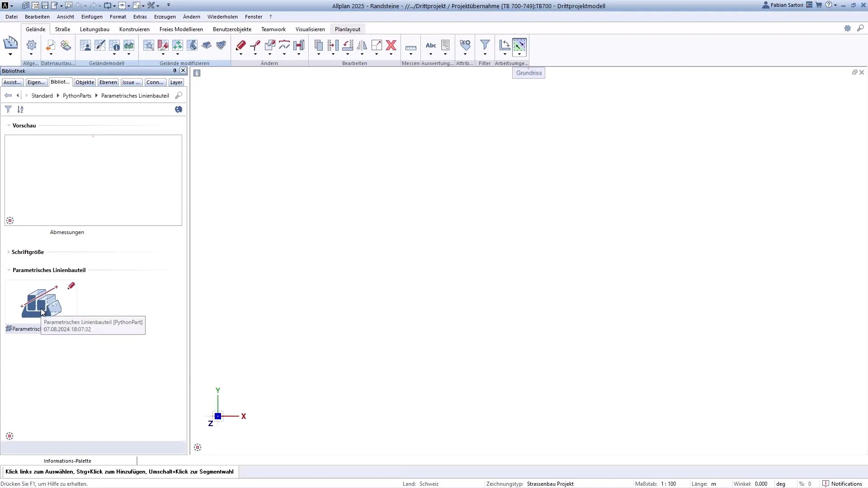Toggle the library filter icon
This screenshot has height=488, width=868.
coord(8,109)
